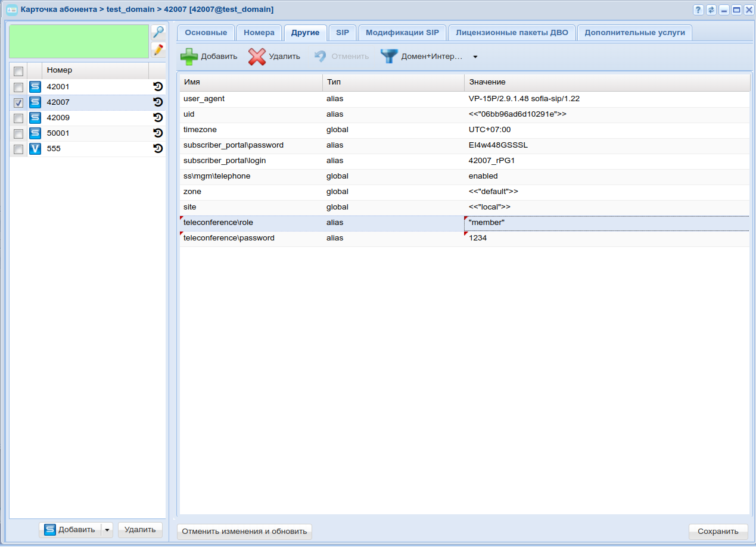Open the filter dropdown arrow in toolbar
This screenshot has height=547, width=756.
[475, 57]
